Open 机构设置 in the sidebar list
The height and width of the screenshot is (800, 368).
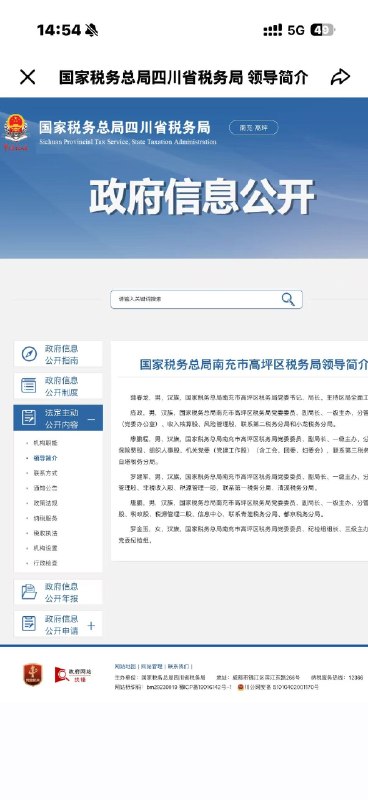(45, 548)
